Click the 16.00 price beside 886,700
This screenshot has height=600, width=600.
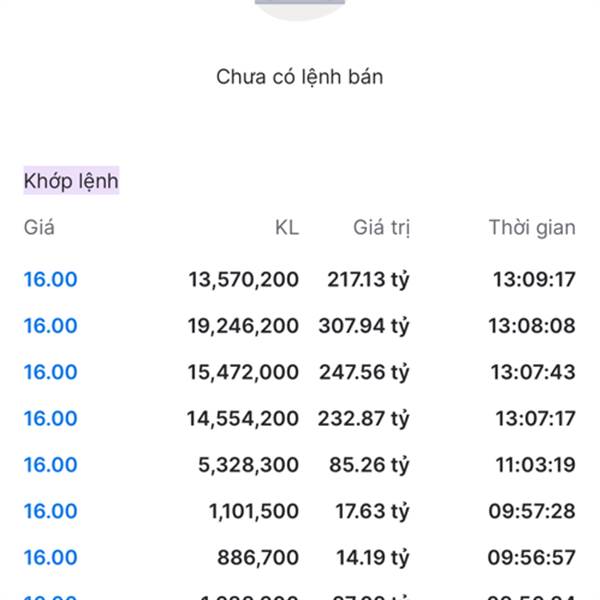click(51, 557)
